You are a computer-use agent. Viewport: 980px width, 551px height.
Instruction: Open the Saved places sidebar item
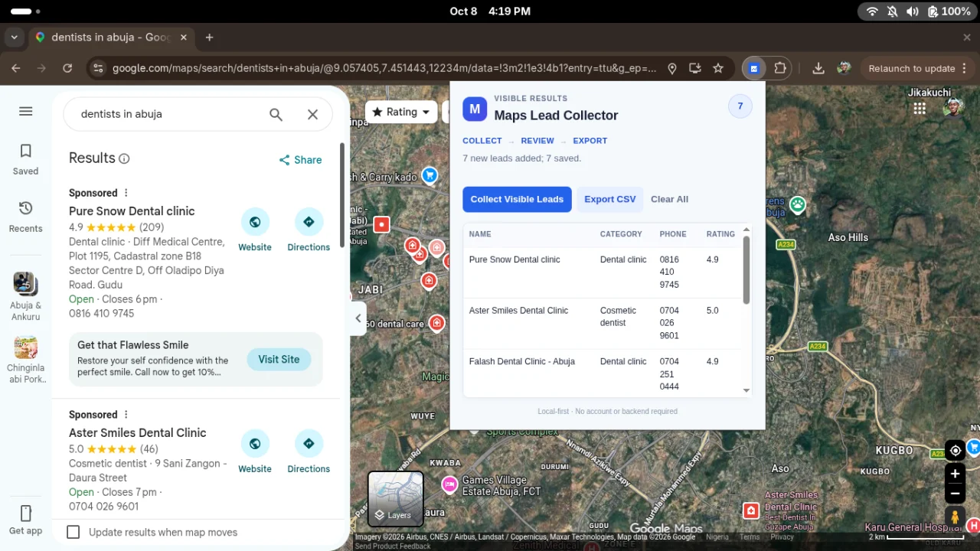25,159
